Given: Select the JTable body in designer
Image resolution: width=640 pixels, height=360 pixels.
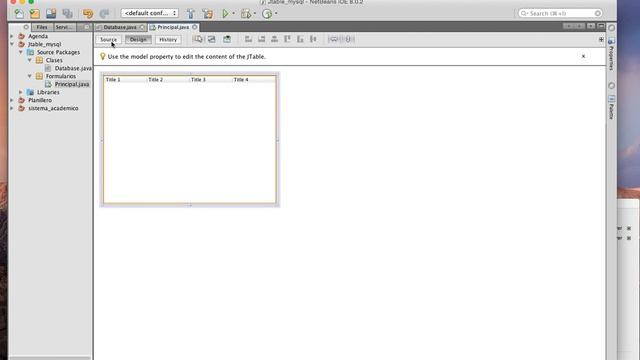Looking at the screenshot, I should click(x=190, y=142).
